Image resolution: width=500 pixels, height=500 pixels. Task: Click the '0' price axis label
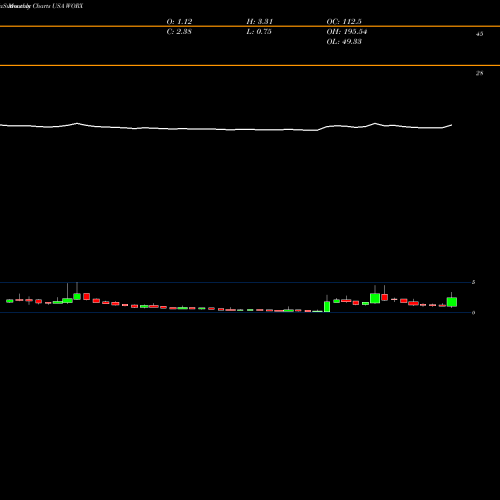pos(473,313)
